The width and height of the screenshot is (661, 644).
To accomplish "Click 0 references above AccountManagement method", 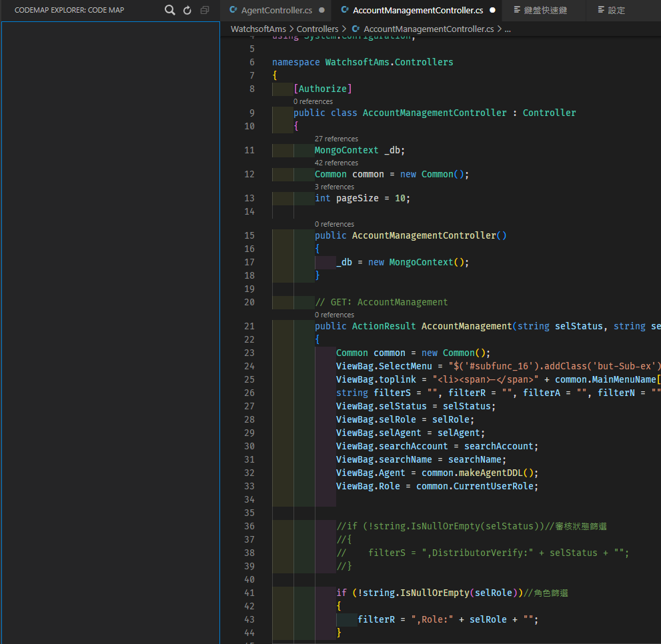I will pyautogui.click(x=334, y=314).
